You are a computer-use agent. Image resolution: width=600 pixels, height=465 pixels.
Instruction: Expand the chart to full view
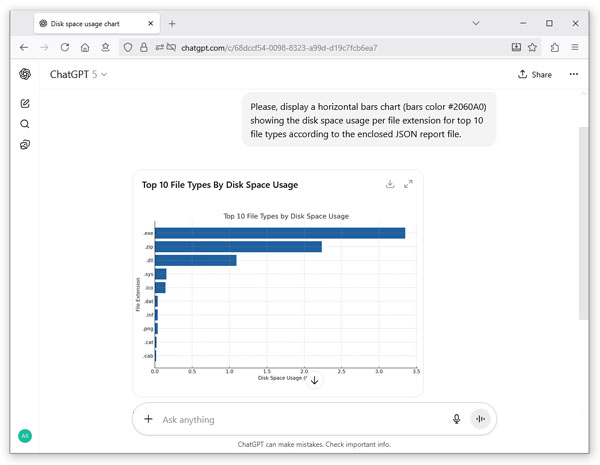point(408,184)
